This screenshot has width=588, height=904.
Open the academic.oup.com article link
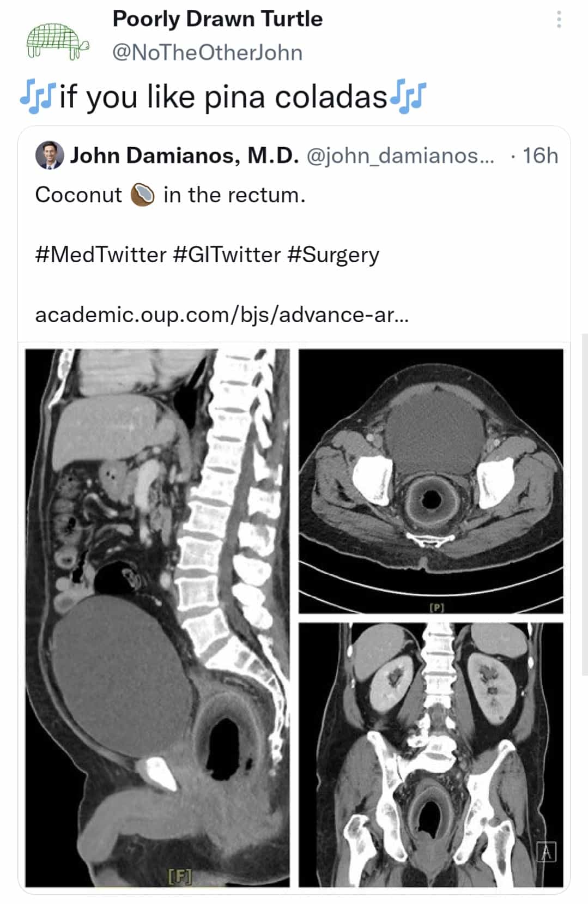point(221,315)
